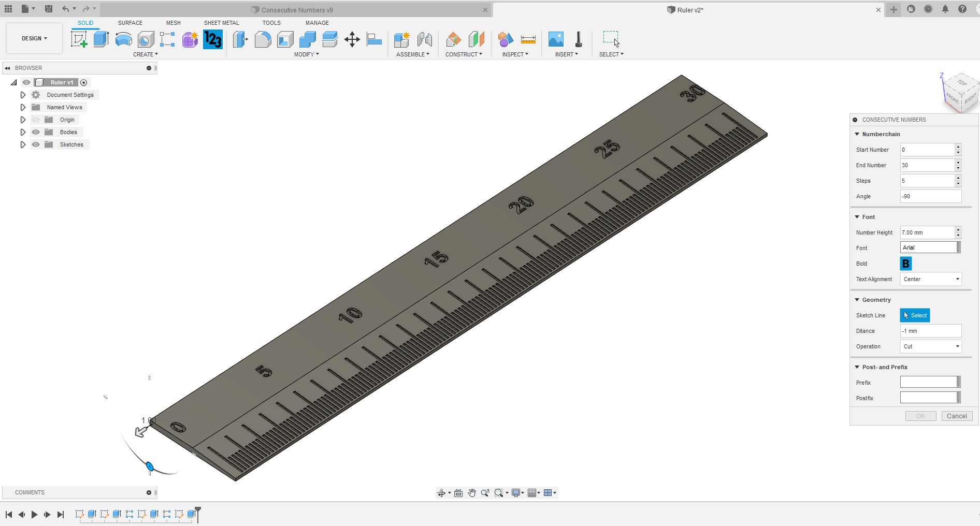The width and height of the screenshot is (980, 526).
Task: Switch to the Surface tab
Action: 130,23
